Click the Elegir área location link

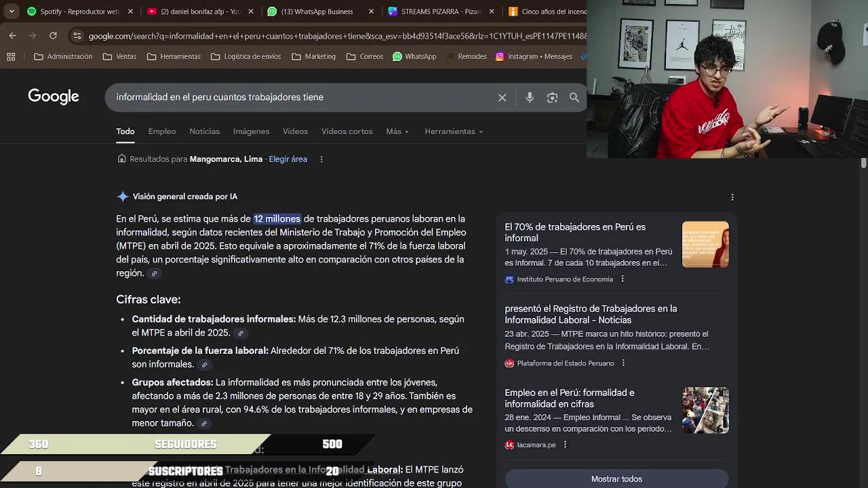288,159
